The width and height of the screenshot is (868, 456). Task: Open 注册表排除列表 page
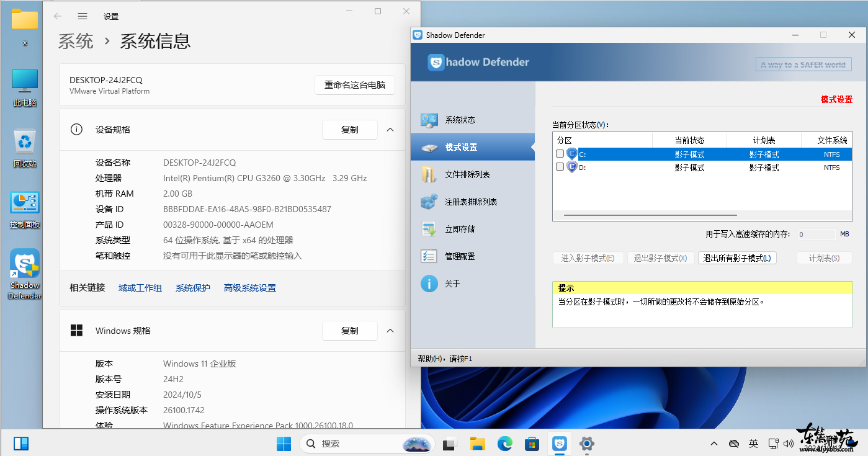click(473, 202)
